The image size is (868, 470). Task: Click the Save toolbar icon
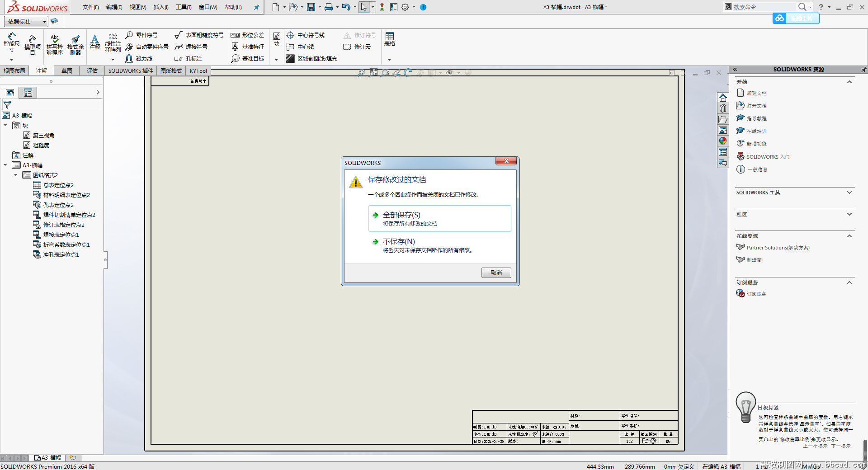click(x=311, y=7)
